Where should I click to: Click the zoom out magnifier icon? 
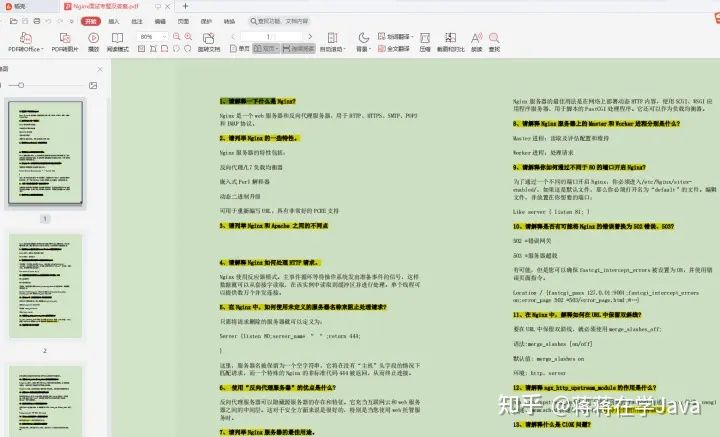[177, 36]
